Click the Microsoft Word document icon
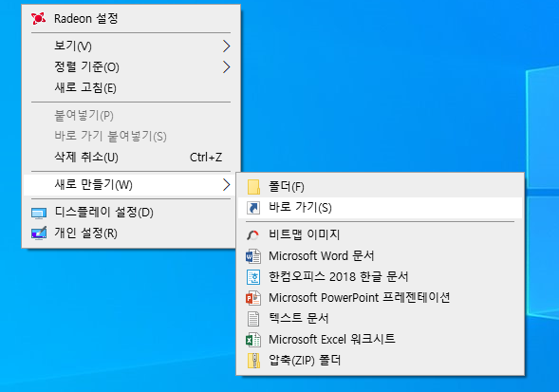Viewport: 559px width, 392px height. click(x=253, y=256)
